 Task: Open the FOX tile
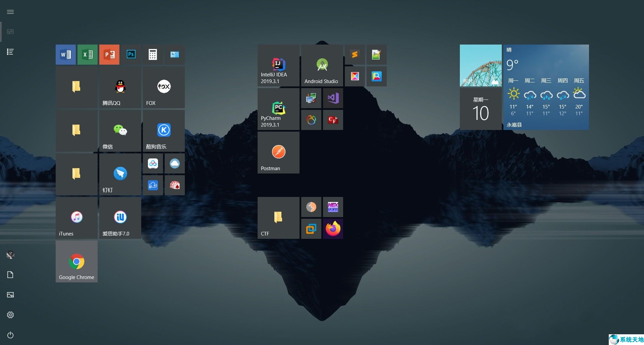164,87
